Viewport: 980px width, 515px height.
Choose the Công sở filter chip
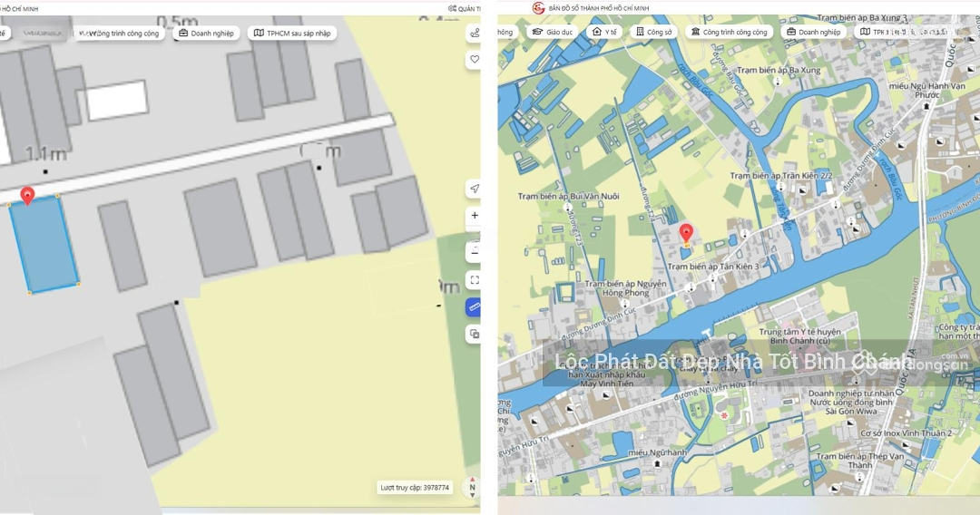[653, 32]
